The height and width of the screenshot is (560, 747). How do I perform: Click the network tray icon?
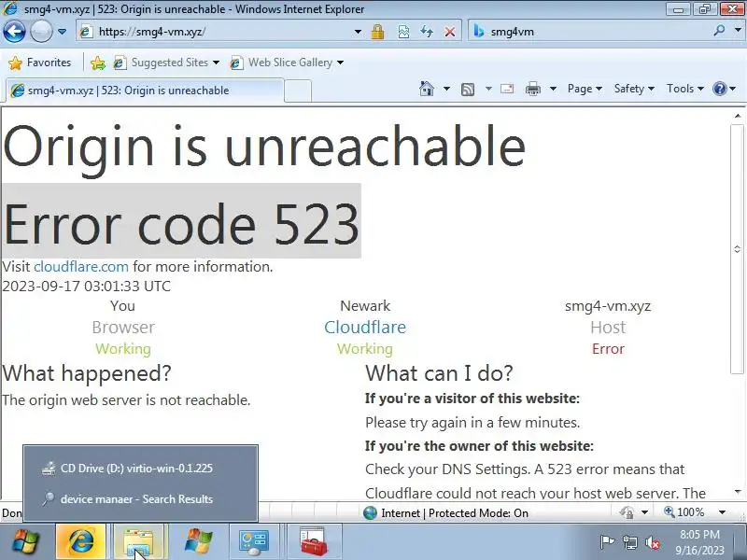[x=629, y=542]
